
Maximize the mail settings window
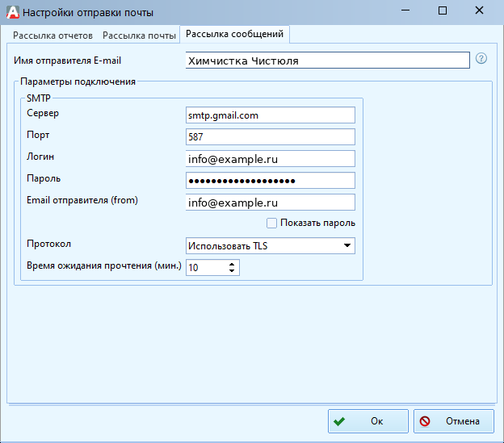coord(443,10)
